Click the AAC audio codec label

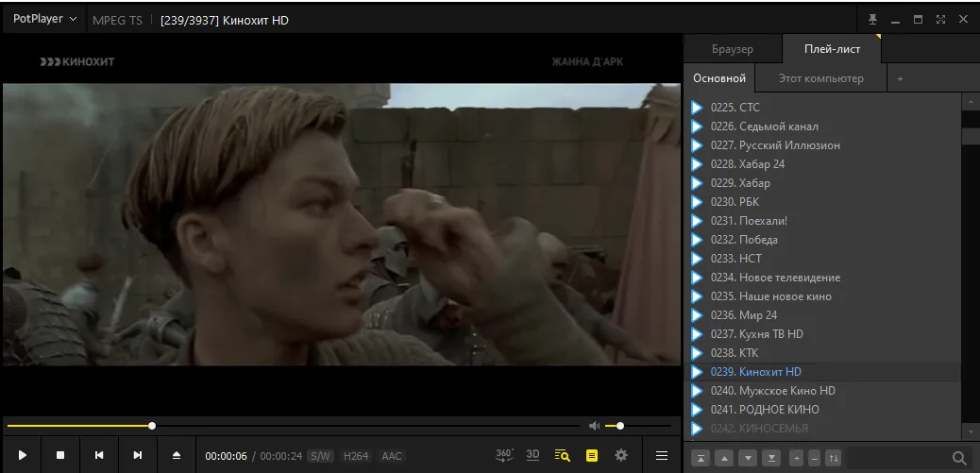(392, 456)
